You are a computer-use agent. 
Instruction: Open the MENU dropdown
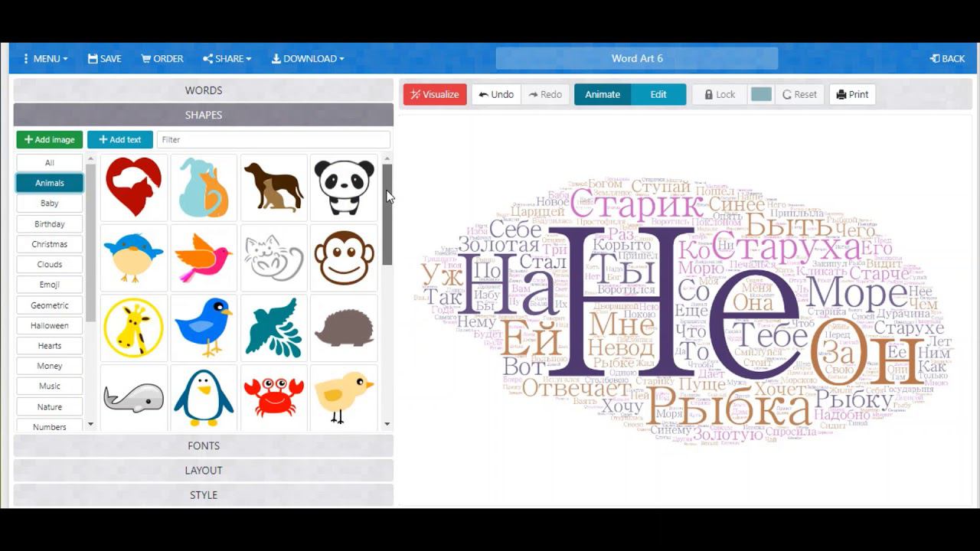click(45, 58)
